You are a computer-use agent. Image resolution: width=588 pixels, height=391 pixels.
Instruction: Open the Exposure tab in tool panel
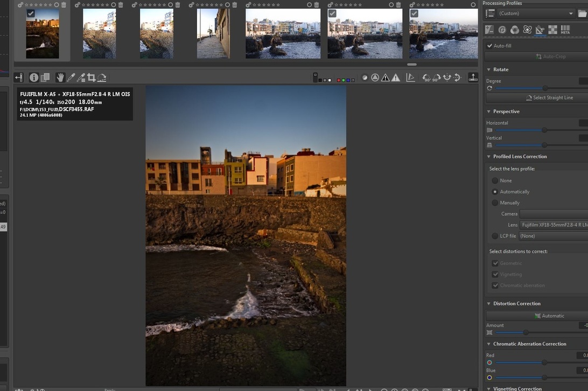[x=489, y=30]
